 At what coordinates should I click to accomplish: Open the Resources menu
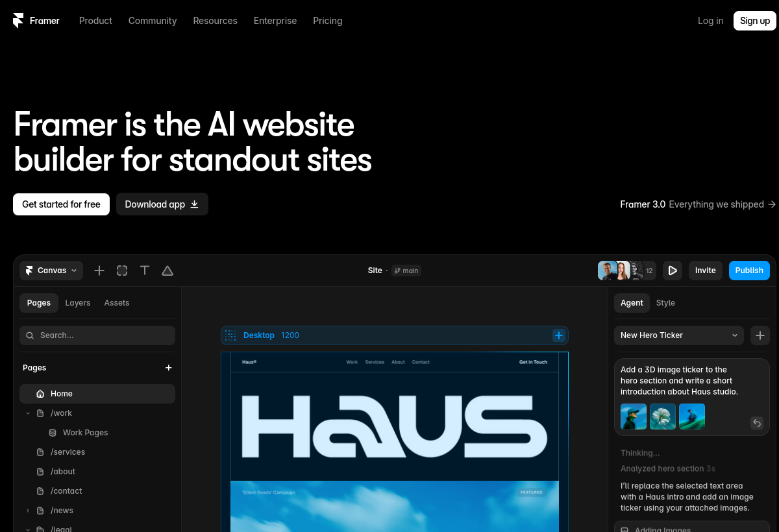(215, 21)
